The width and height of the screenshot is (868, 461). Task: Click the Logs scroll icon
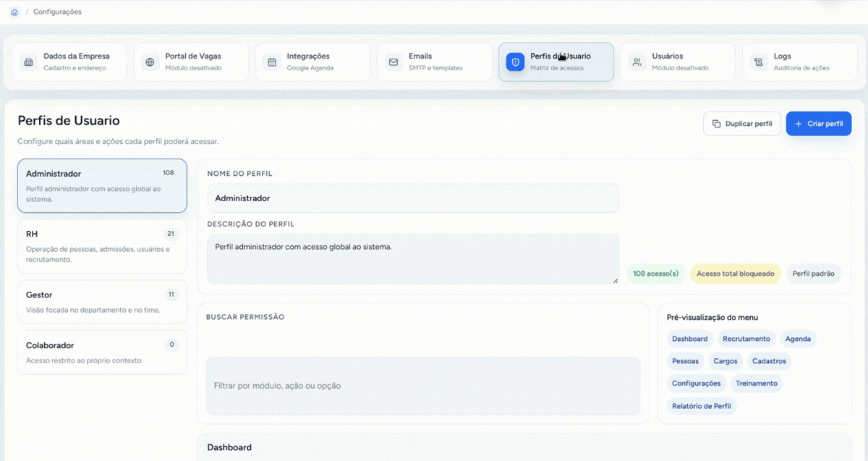pyautogui.click(x=758, y=62)
